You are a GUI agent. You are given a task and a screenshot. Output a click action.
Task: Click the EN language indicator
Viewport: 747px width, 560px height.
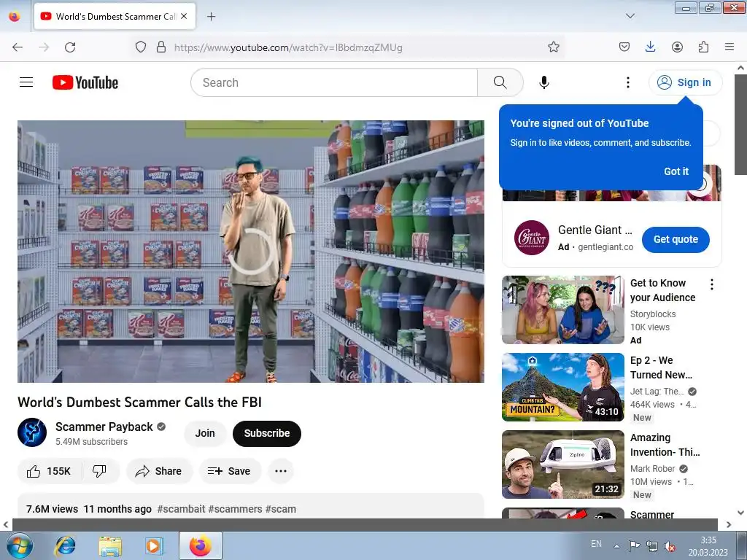(596, 544)
